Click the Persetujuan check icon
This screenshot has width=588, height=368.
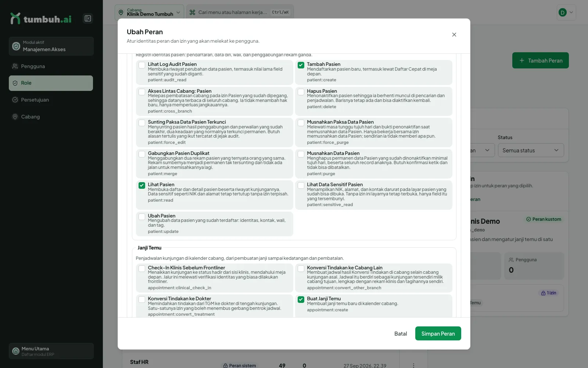click(x=15, y=100)
